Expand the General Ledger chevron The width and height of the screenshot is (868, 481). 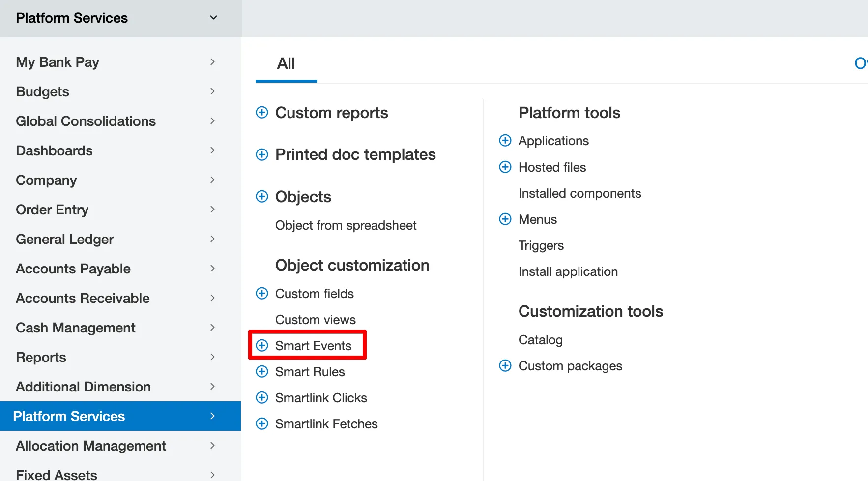[212, 239]
